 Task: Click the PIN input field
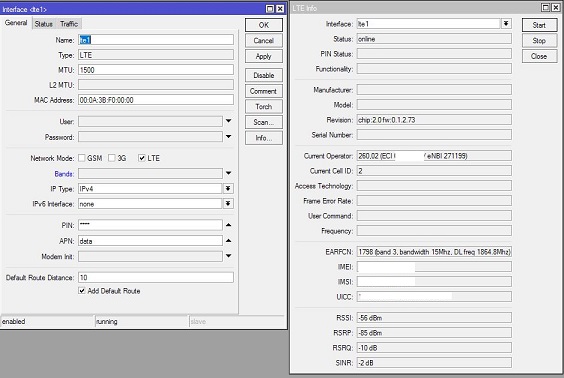pos(150,225)
